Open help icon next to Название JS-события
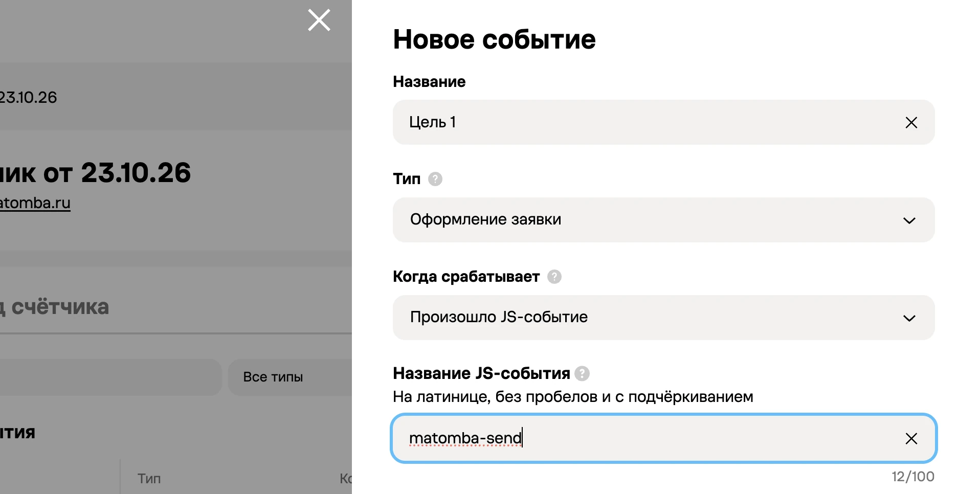Screen dimensions: 980x494 (582, 374)
